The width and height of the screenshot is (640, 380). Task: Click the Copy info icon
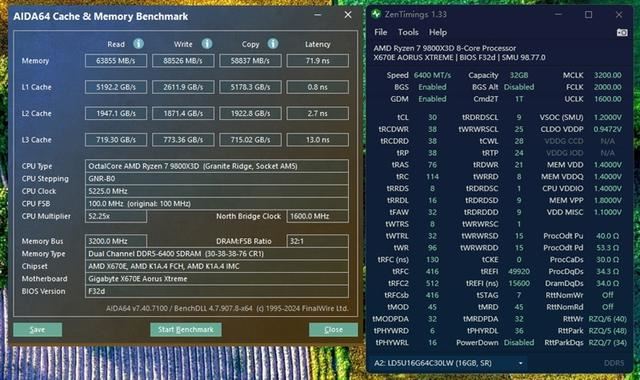coord(273,43)
